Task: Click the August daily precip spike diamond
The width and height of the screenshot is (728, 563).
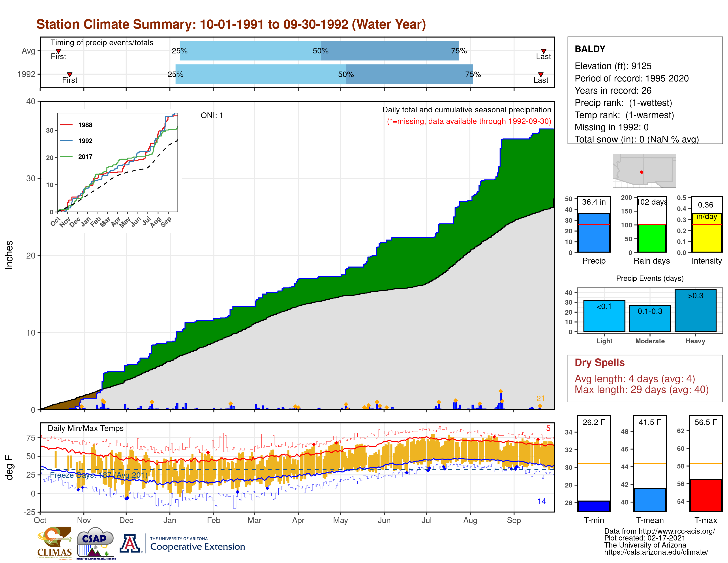Action: coord(501,391)
